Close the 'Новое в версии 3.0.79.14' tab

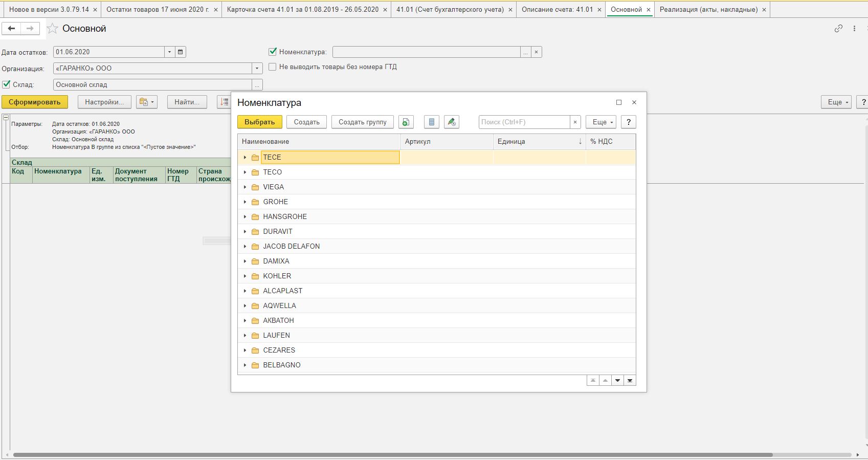point(95,10)
